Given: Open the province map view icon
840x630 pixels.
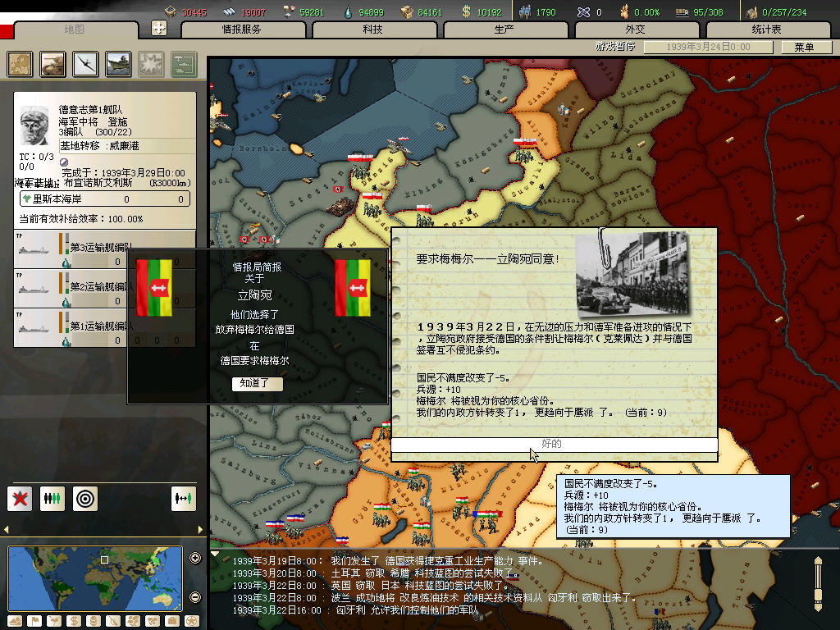Looking at the screenshot, I should [20, 64].
